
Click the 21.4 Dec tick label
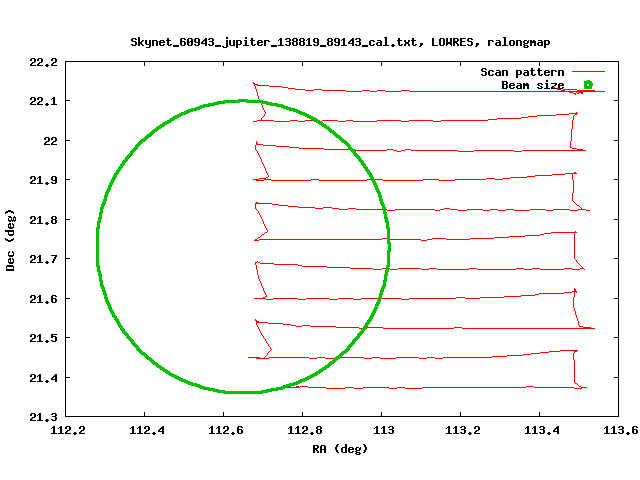pyautogui.click(x=43, y=378)
